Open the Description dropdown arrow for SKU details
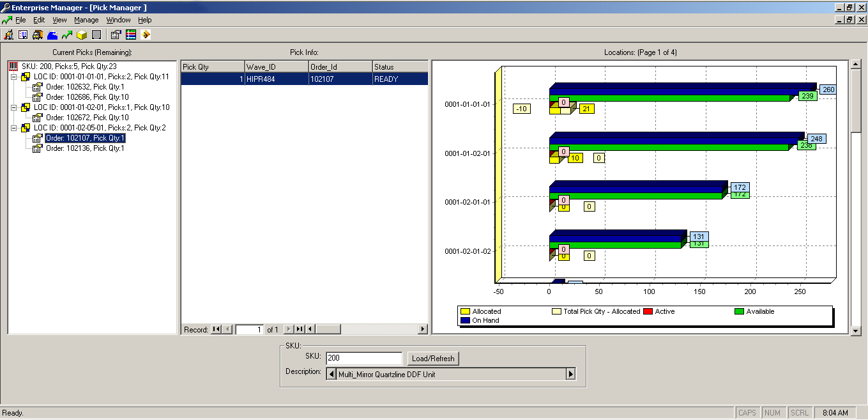Viewport: 868px width, 420px height. tap(570, 373)
